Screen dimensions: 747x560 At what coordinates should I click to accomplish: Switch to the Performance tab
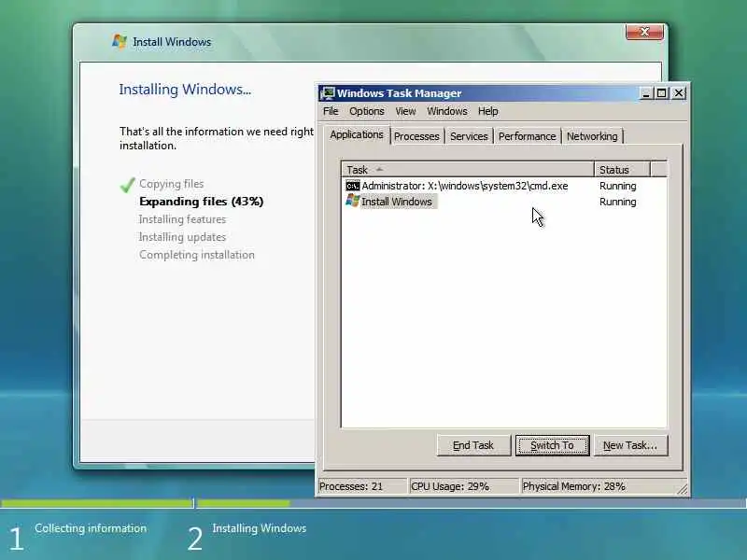[527, 136]
